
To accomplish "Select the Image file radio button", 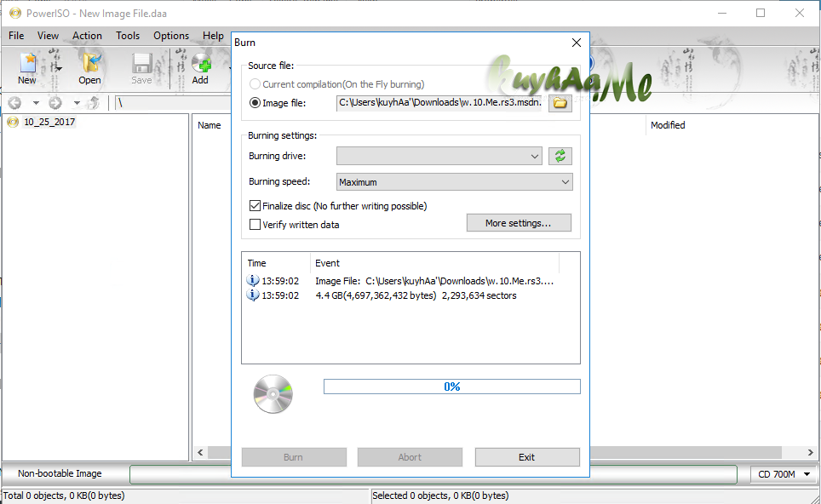I will (255, 102).
